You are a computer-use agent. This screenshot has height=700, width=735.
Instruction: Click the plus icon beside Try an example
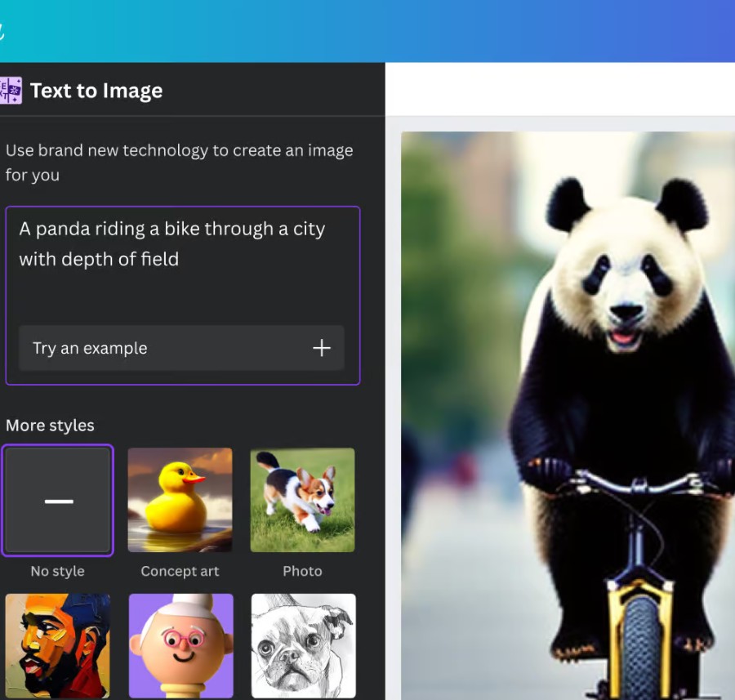(322, 348)
